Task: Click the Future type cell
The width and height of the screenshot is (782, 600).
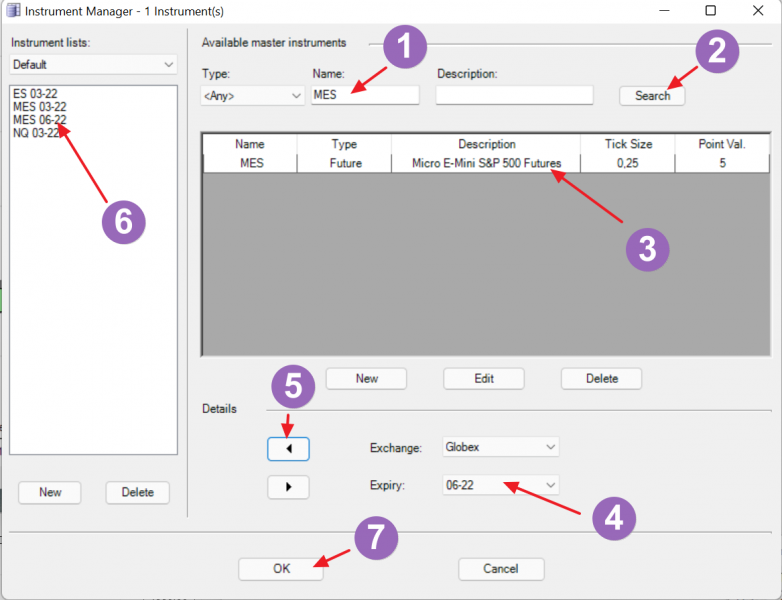Action: pos(344,163)
